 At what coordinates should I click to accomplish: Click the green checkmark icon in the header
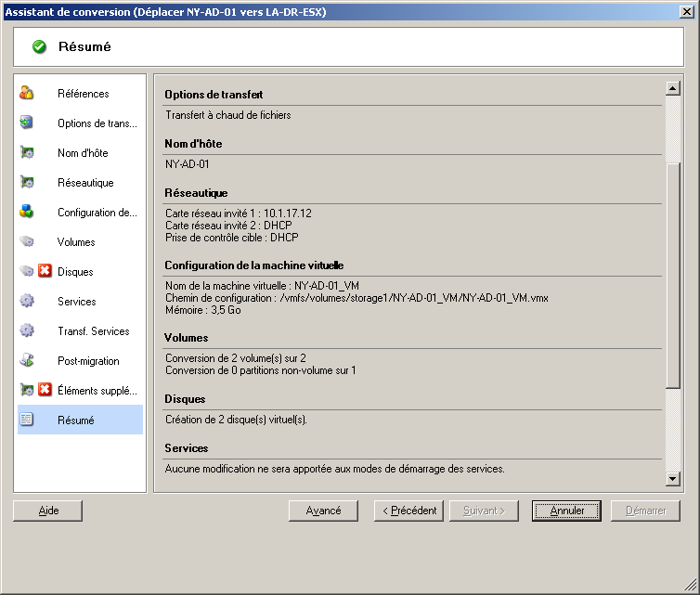point(39,46)
